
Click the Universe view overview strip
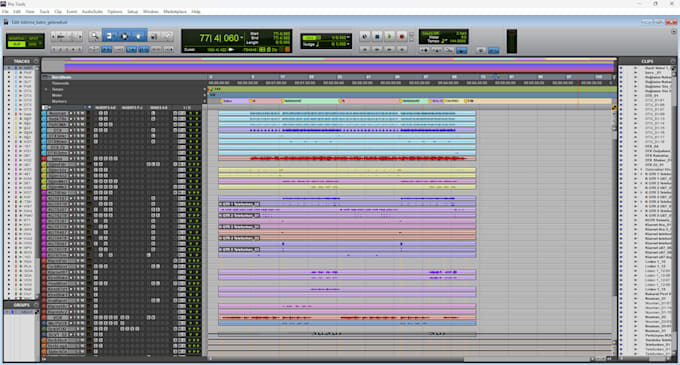(x=328, y=65)
